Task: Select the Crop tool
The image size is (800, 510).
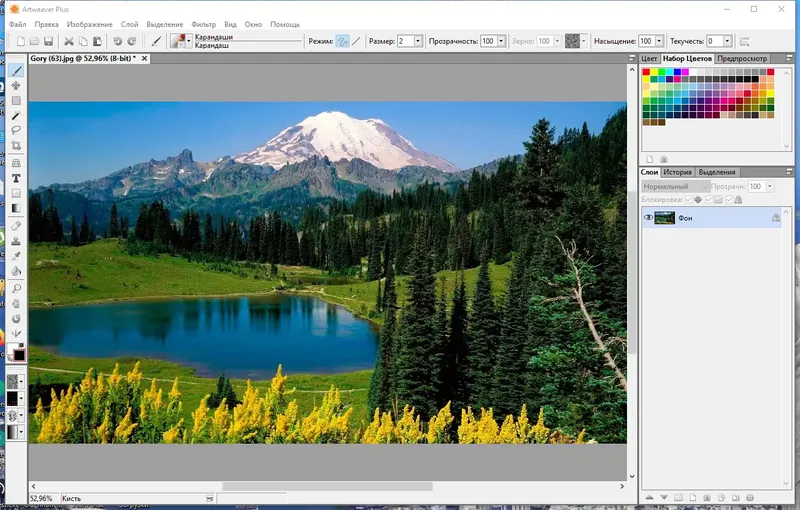Action: click(16, 146)
